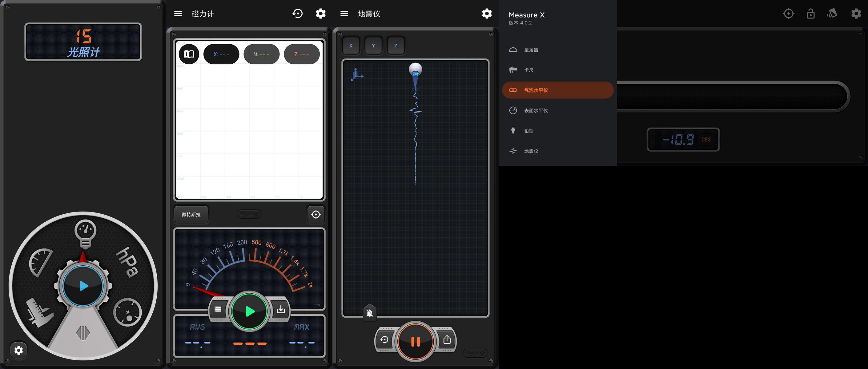Click the 版本 4.0.2 version text
The height and width of the screenshot is (369, 868).
pyautogui.click(x=520, y=23)
